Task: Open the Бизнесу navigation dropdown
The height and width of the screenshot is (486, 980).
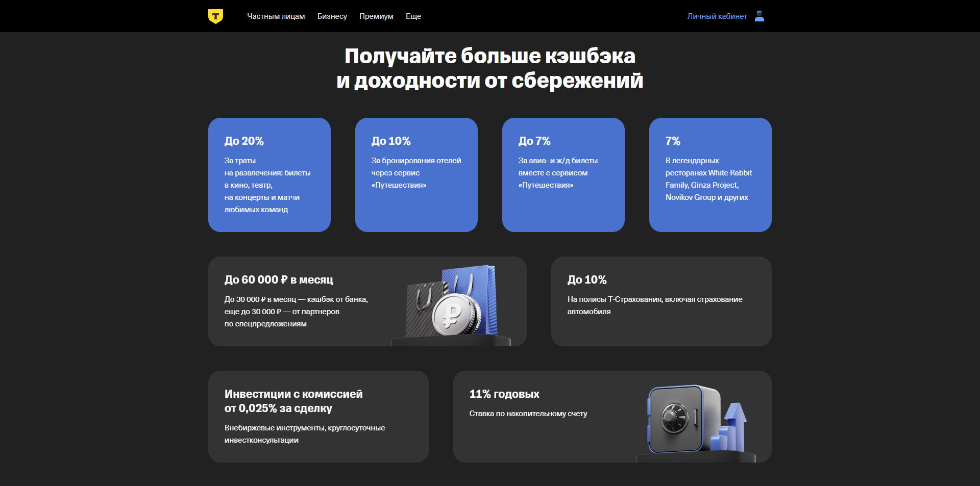Action: 332,16
